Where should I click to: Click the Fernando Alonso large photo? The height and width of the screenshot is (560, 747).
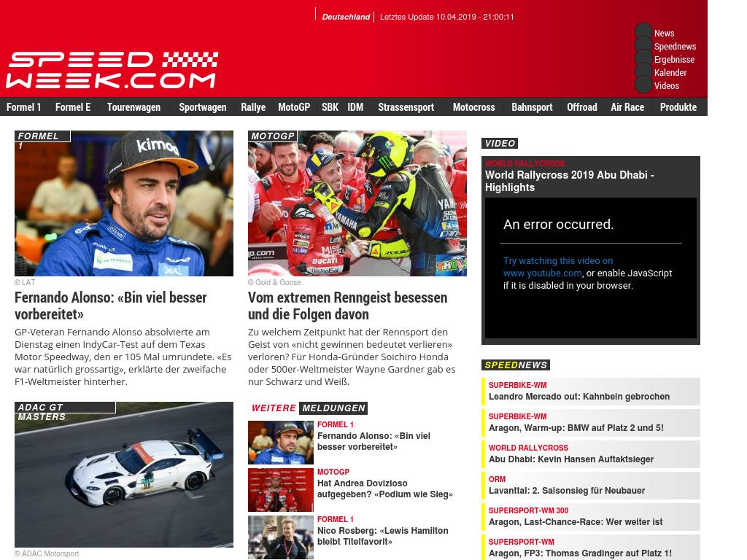pos(124,203)
